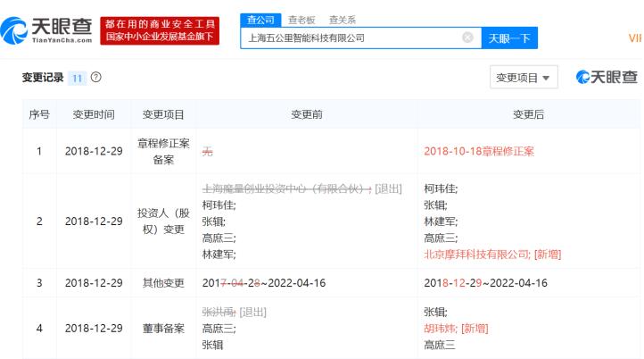Open the 变更项目 filter dropdown
This screenshot has height=359, width=644.
524,78
